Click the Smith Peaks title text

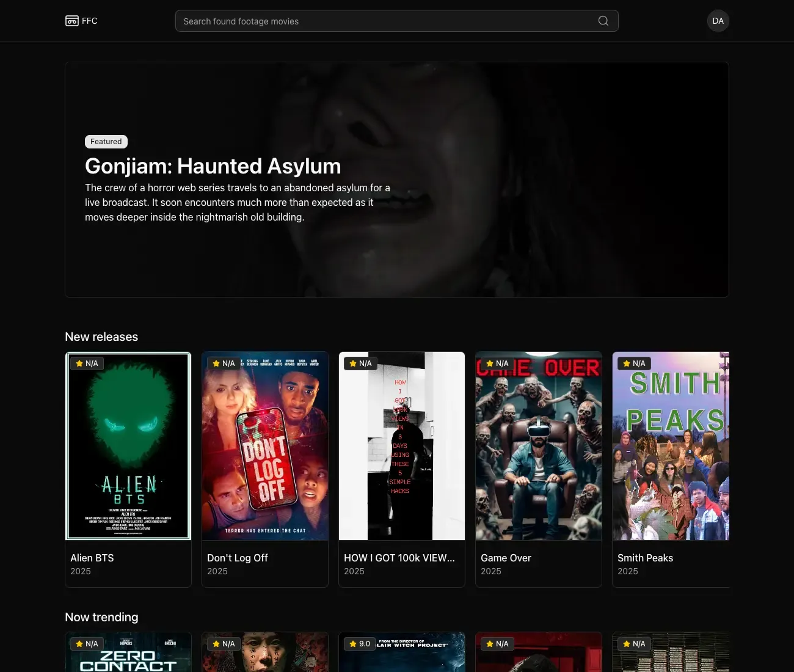[645, 558]
